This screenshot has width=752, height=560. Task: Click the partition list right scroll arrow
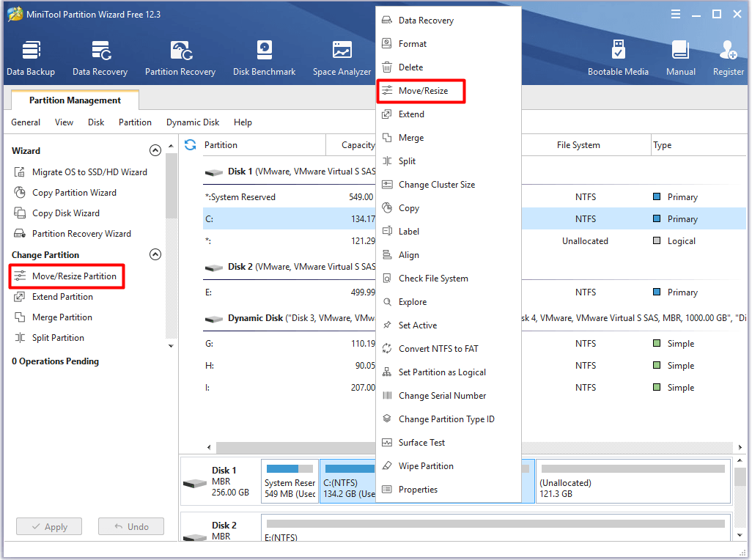pyautogui.click(x=740, y=447)
